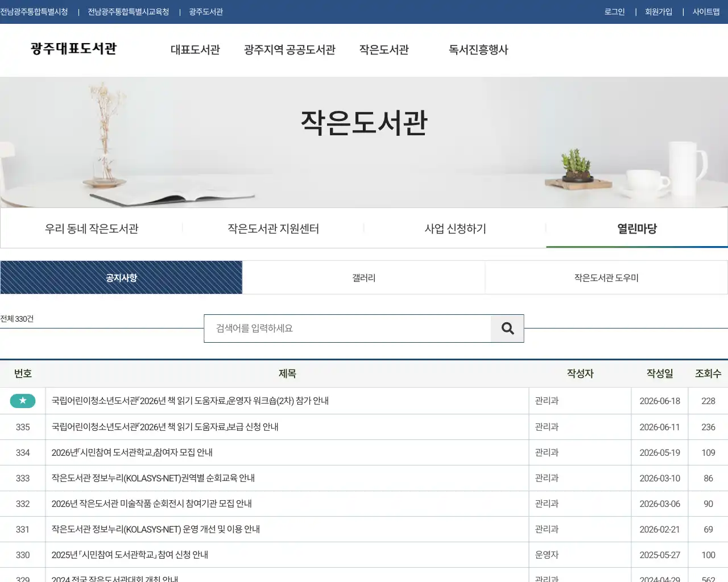Click the 번호 column header
This screenshot has width=728, height=582.
pyautogui.click(x=23, y=373)
